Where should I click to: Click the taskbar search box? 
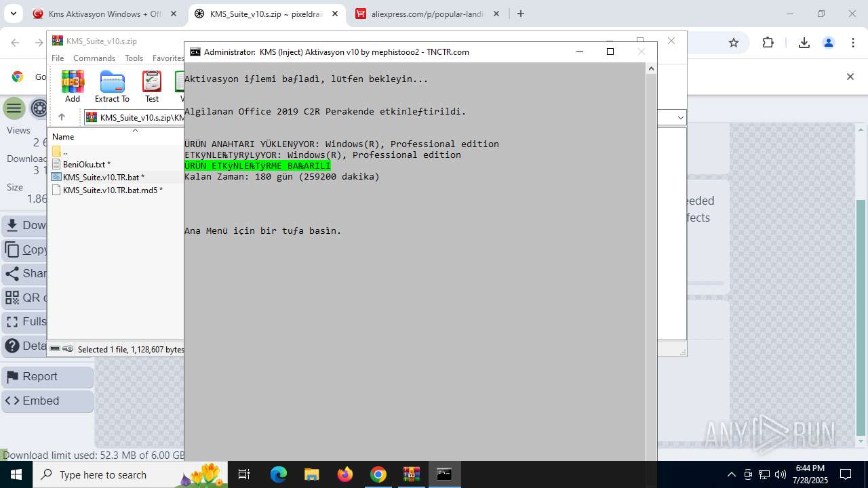130,474
